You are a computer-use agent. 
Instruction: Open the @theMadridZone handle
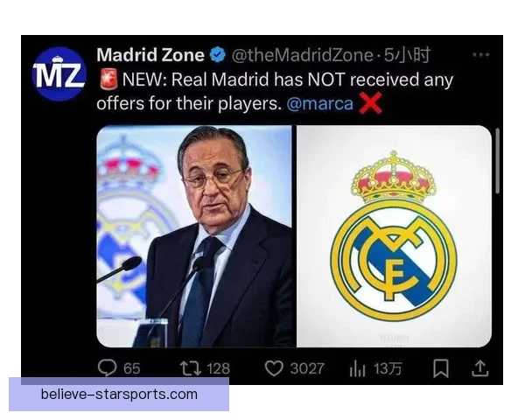pos(303,55)
